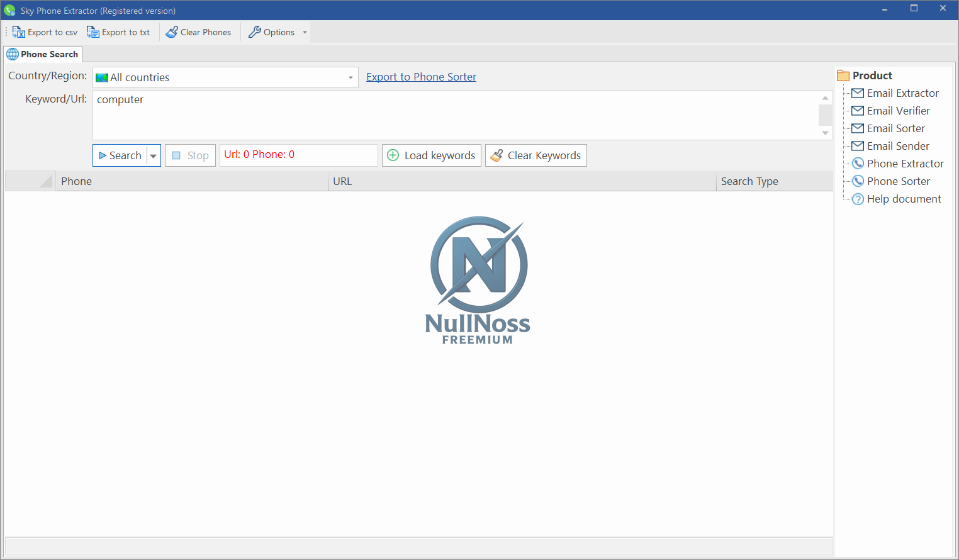Click the Load keywords plus icon
Viewport: 959px width, 560px height.
tap(393, 155)
